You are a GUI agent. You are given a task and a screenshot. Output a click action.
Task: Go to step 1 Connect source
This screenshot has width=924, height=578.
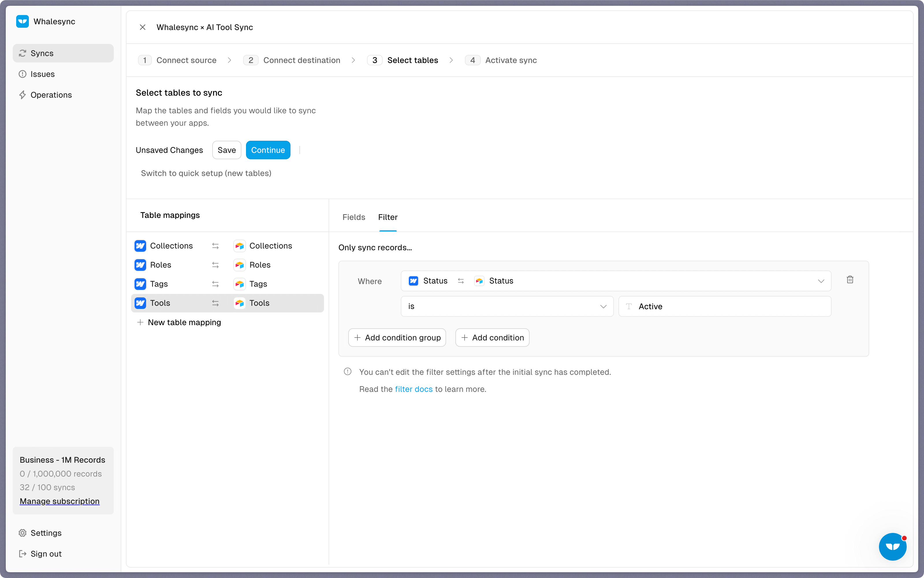coord(177,60)
